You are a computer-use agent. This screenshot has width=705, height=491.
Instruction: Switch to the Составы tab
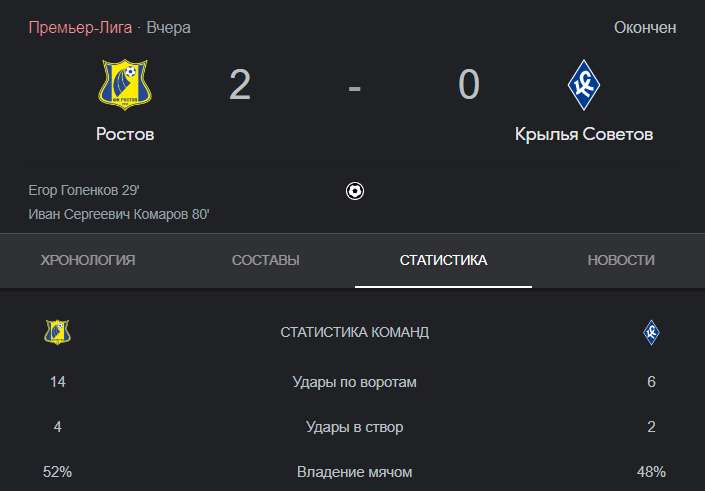tap(266, 260)
